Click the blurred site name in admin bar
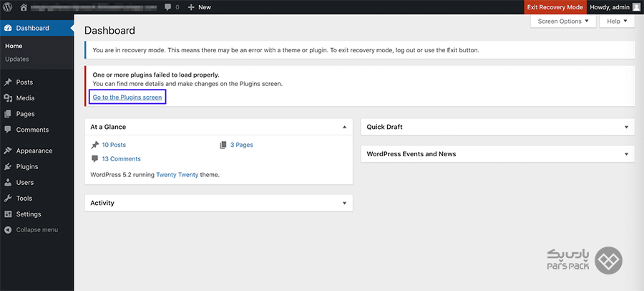The height and width of the screenshot is (291, 644). (94, 7)
